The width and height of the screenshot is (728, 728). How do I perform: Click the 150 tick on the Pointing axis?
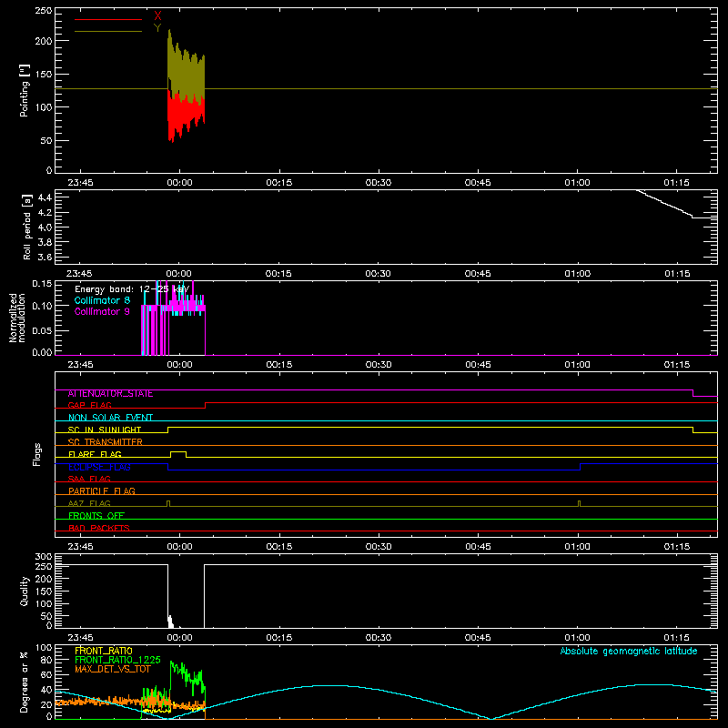click(x=44, y=75)
